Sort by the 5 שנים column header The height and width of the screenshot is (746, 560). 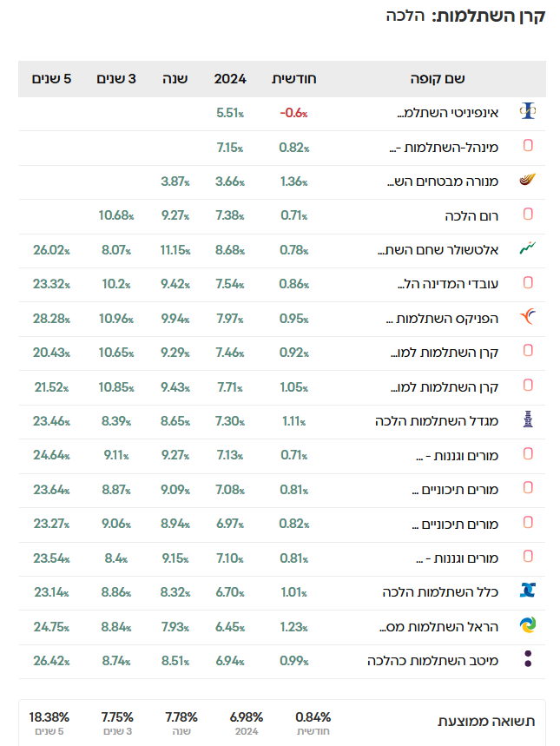point(51,78)
